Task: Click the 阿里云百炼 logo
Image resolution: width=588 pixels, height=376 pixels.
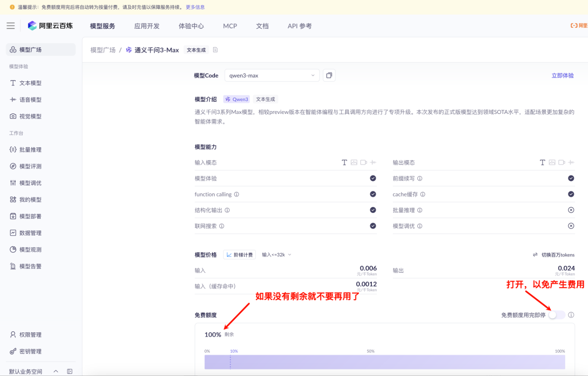Action: click(50, 26)
